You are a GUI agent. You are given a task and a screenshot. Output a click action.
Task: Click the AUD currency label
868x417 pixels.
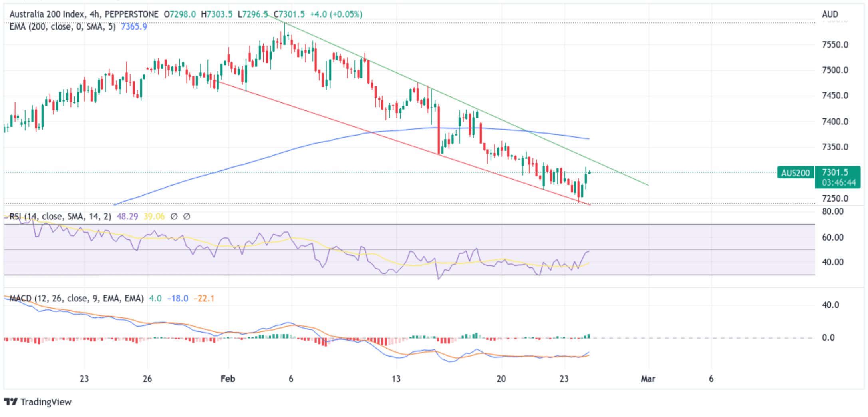pos(830,14)
